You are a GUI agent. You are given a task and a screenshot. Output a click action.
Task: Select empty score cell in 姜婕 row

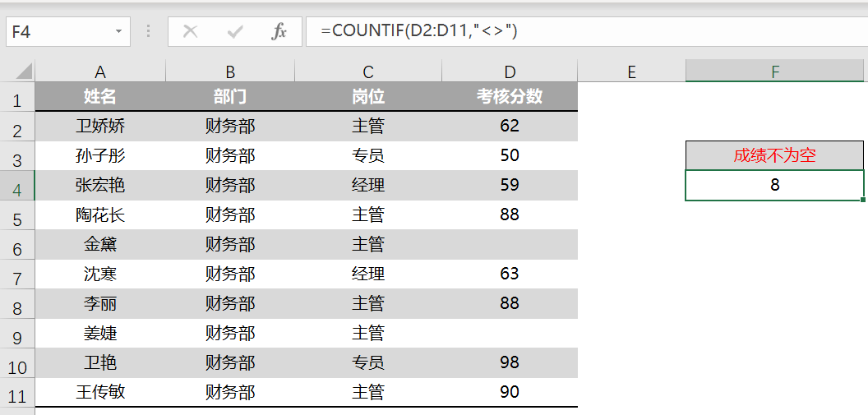point(510,333)
